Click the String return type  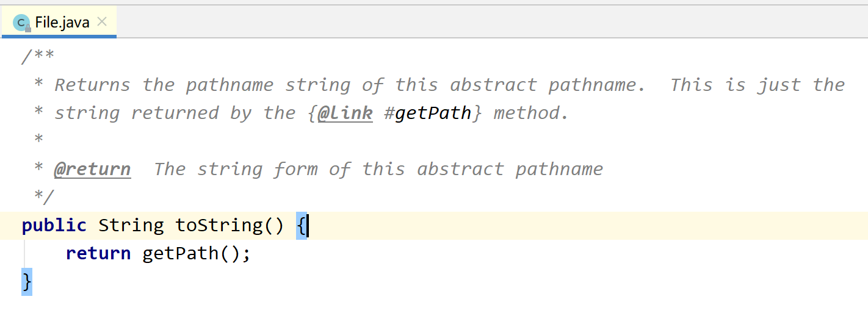pyautogui.click(x=131, y=226)
